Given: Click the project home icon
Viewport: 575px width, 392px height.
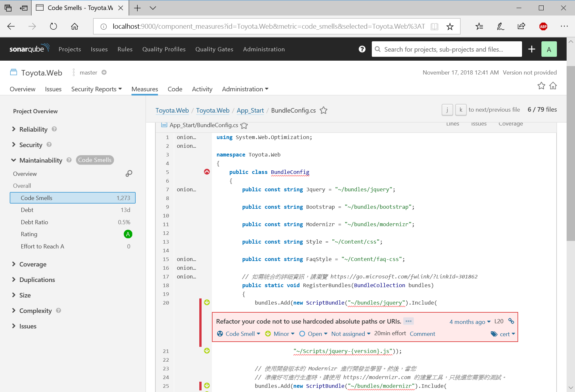Looking at the screenshot, I should tap(553, 85).
